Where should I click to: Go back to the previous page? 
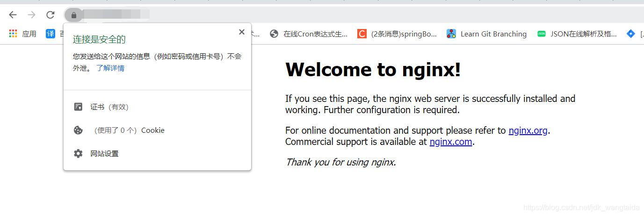tap(13, 15)
